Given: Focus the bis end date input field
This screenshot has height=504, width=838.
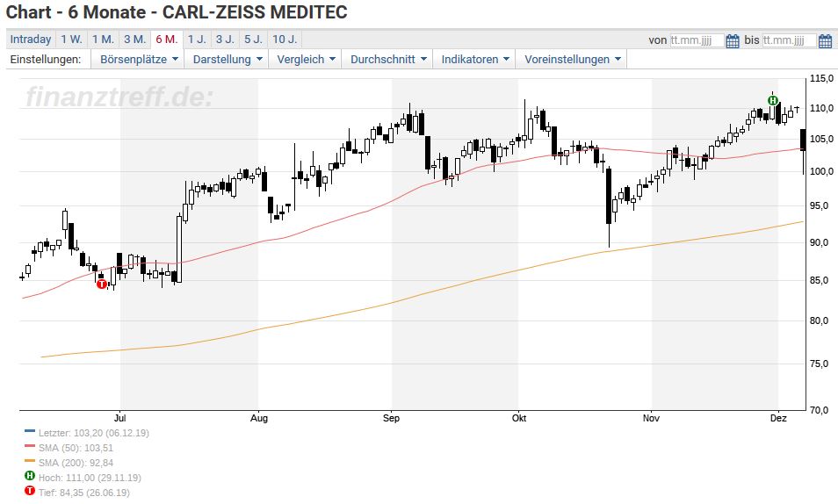Looking at the screenshot, I should point(789,40).
